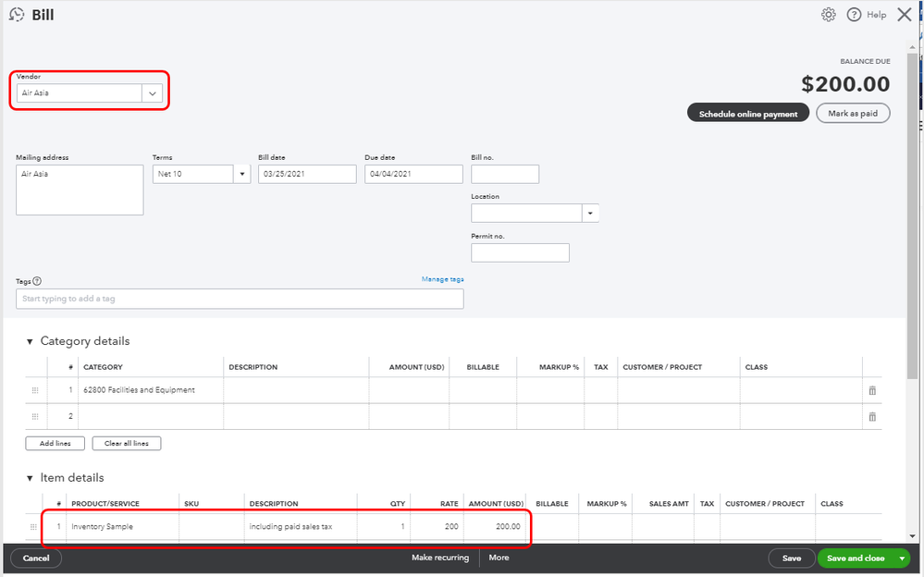Click the $200.00 balance due amount
The width and height of the screenshot is (924, 577).
[x=845, y=84]
